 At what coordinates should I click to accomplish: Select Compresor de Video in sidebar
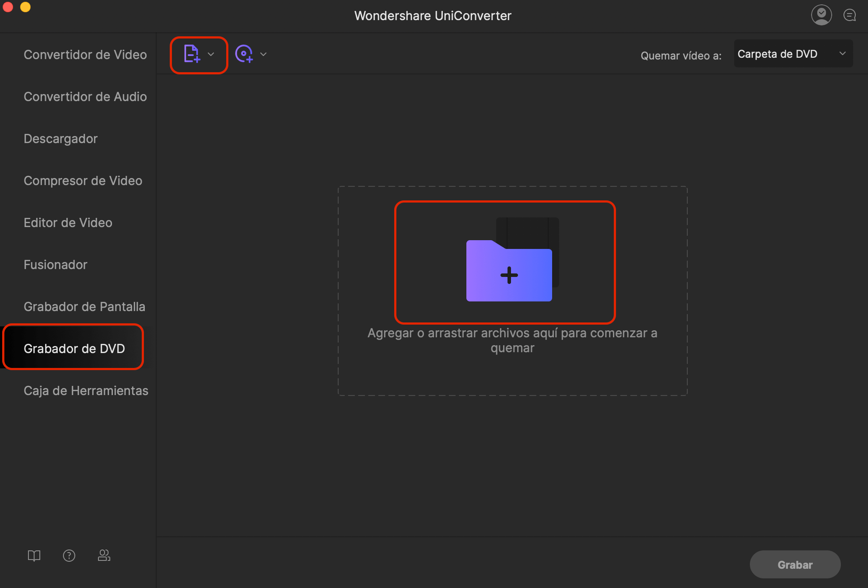coord(83,181)
